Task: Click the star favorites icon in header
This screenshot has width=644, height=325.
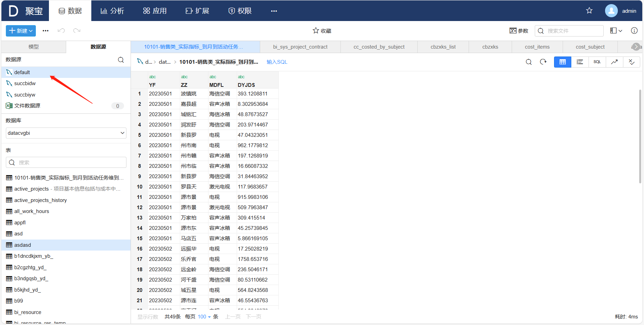Action: tap(589, 11)
